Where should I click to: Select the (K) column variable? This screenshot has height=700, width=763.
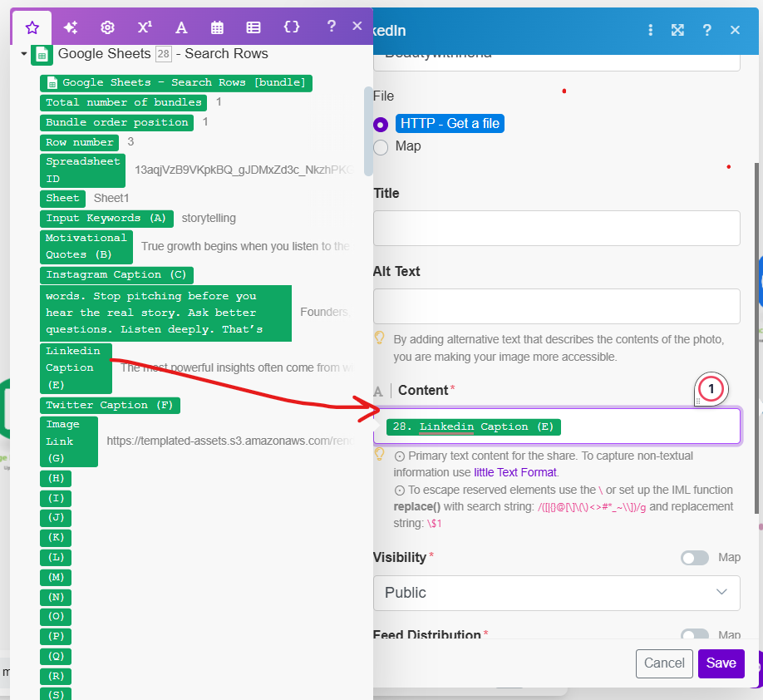[x=56, y=538]
